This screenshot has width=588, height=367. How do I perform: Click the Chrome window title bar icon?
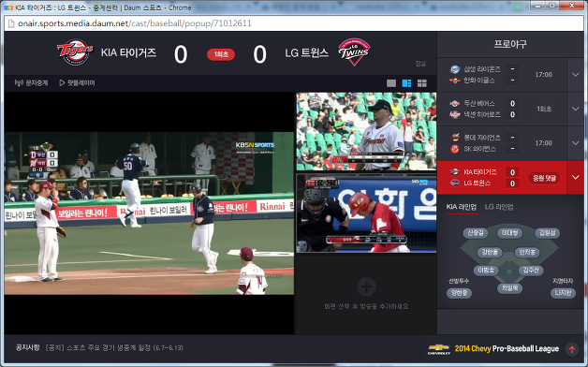(8, 7)
